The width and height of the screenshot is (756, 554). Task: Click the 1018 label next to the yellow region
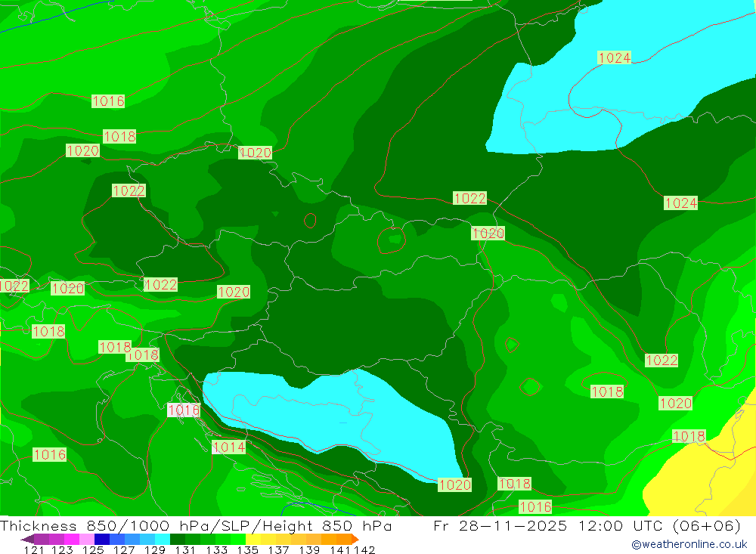point(689,436)
